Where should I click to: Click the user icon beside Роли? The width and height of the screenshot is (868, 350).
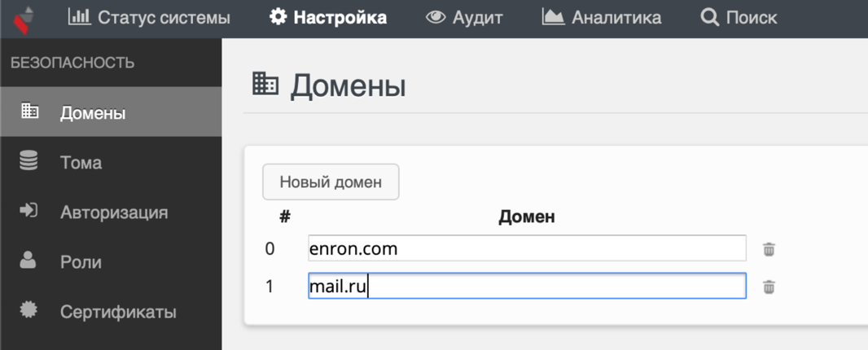[28, 260]
